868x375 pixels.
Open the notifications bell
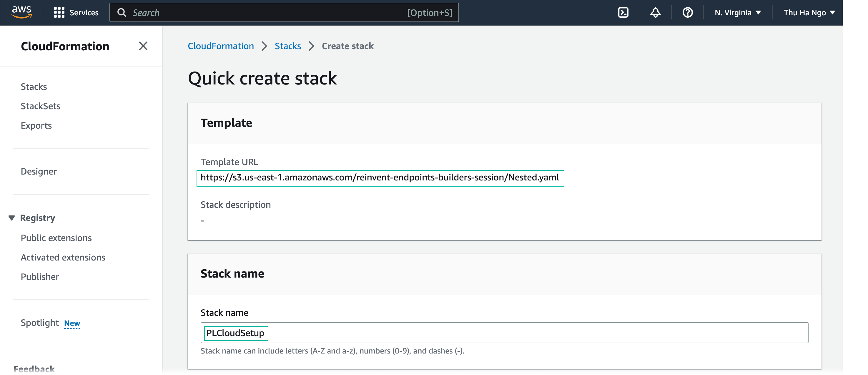pos(655,12)
